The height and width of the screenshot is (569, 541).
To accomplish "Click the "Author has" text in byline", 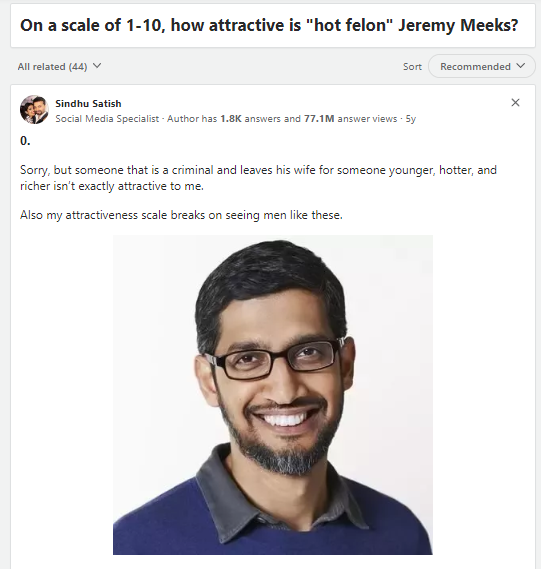I will coord(192,119).
